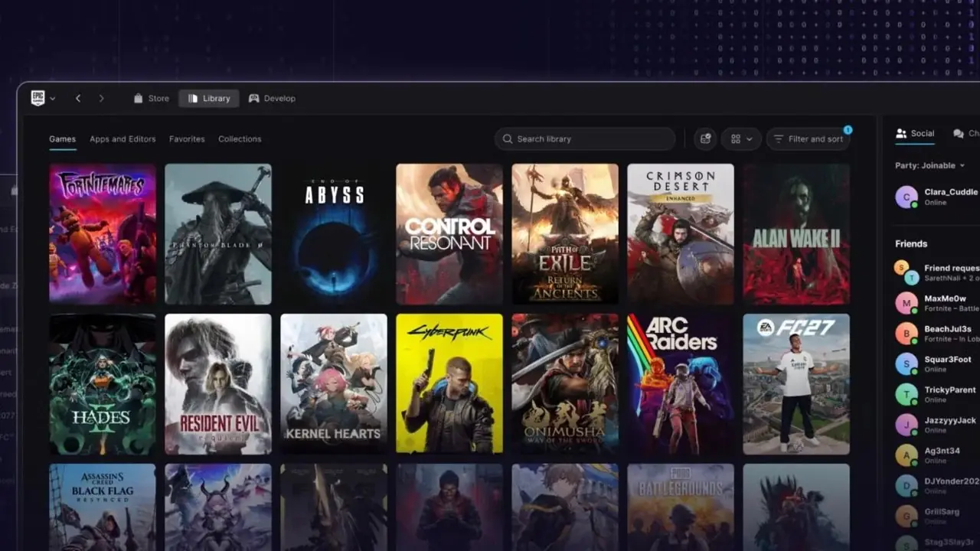Click the stacked Friend requests avatars
This screenshot has height=551, width=980.
(x=906, y=272)
